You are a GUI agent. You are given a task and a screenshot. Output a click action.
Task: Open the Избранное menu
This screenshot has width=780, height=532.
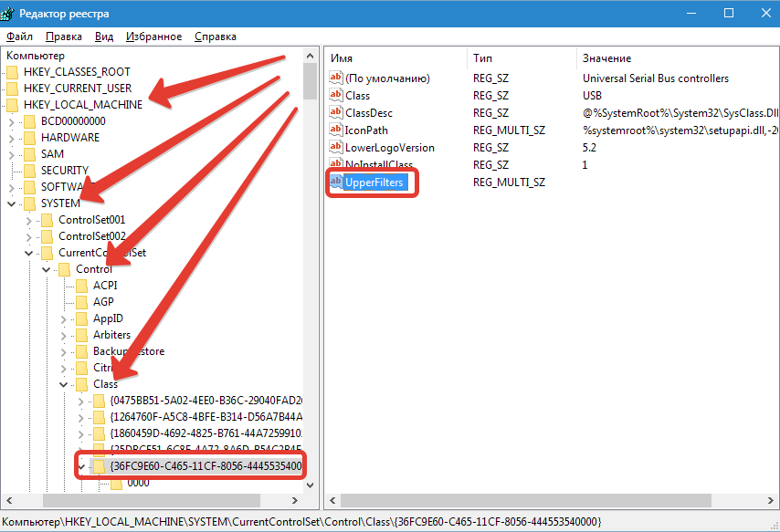pos(153,37)
